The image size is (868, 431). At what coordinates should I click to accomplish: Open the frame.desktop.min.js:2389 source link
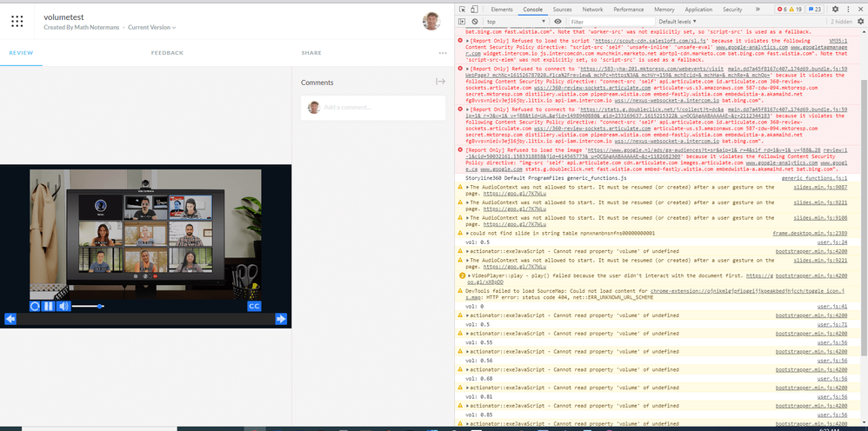(810, 234)
